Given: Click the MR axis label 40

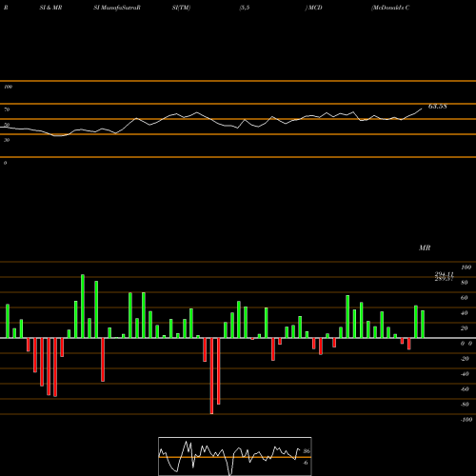Looking at the screenshot, I should 465,313.
